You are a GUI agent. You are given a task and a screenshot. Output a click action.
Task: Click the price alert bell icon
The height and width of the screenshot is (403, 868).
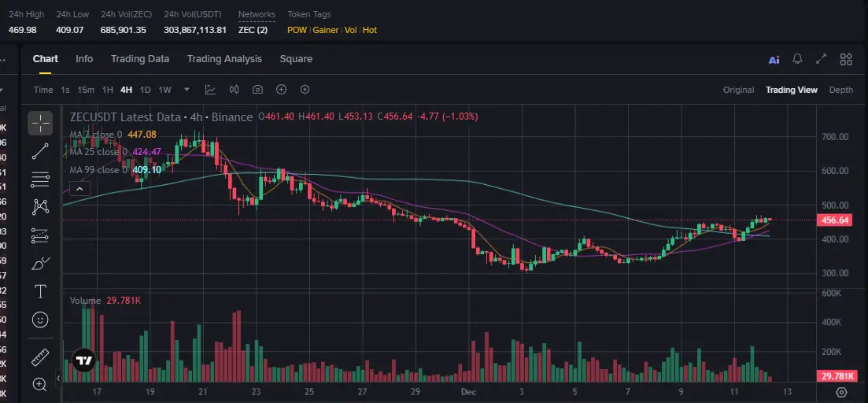coord(797,59)
